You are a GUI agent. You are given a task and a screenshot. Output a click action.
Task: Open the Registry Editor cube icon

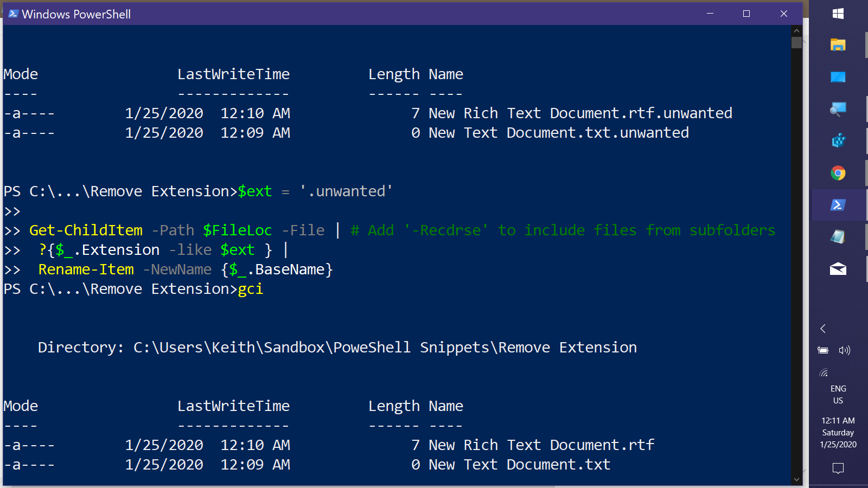[838, 141]
